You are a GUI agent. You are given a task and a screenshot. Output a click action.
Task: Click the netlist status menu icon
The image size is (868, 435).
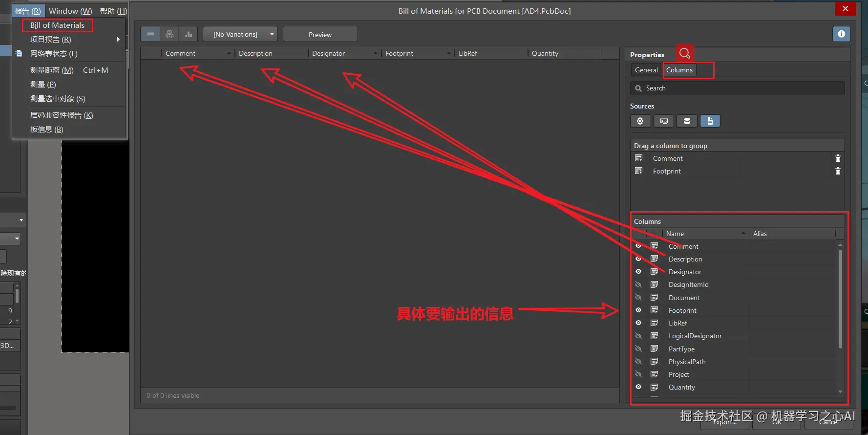coord(19,53)
